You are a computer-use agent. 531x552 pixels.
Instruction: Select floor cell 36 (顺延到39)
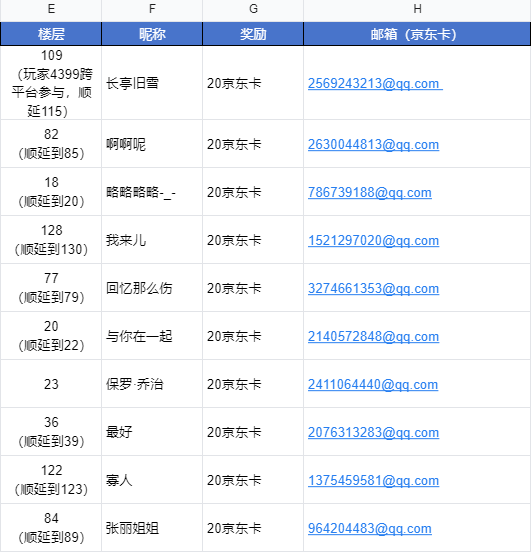click(51, 432)
